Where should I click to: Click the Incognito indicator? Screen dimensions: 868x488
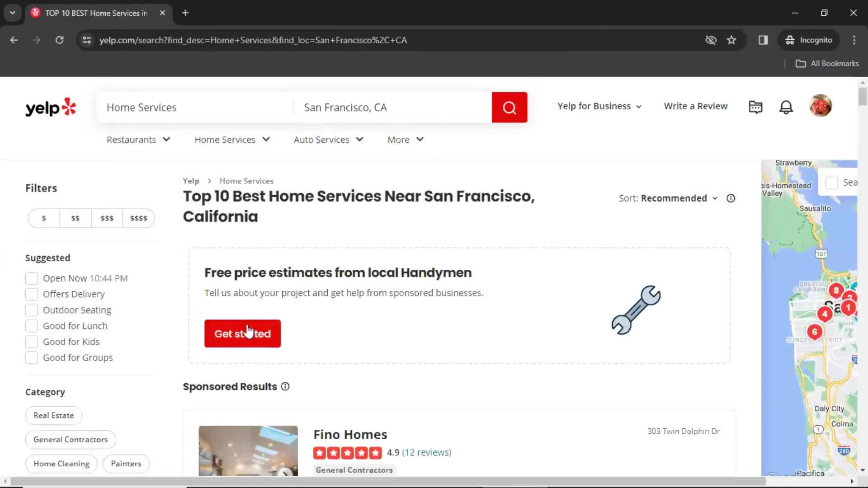(809, 40)
